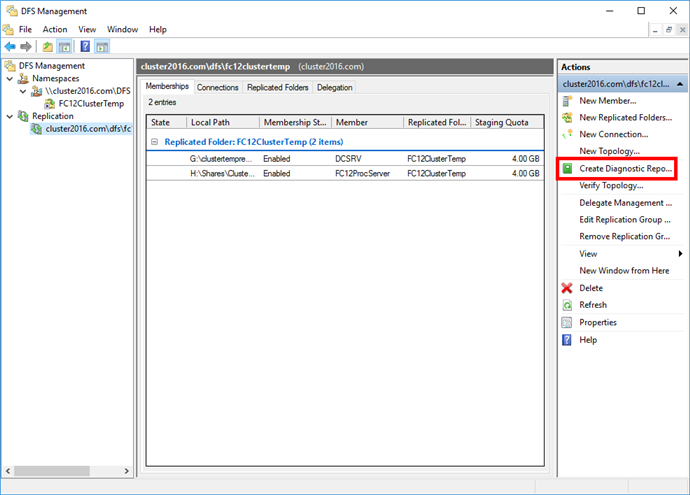Select the DCSRV member row

(345, 158)
